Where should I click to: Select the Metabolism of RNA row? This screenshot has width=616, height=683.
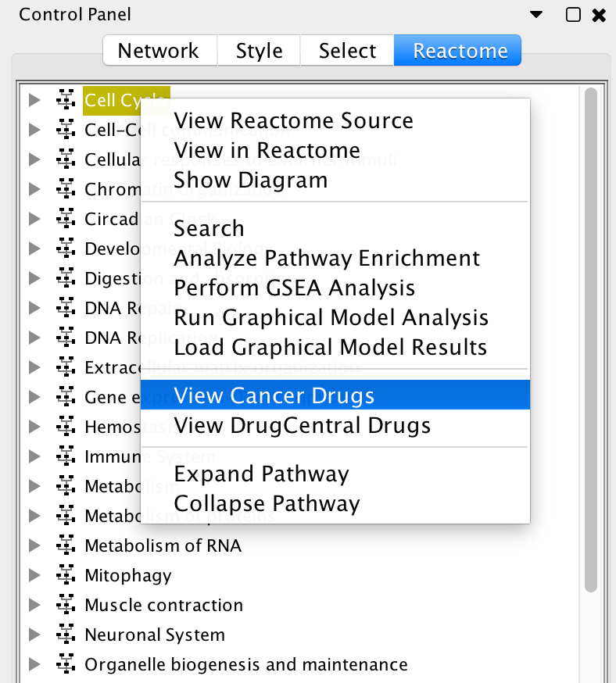click(x=163, y=545)
